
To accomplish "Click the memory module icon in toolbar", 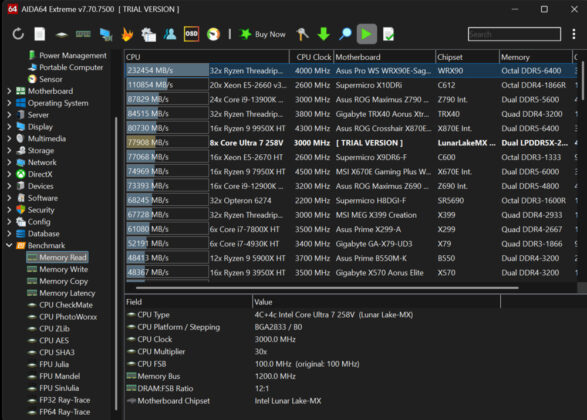I will pyautogui.click(x=83, y=34).
